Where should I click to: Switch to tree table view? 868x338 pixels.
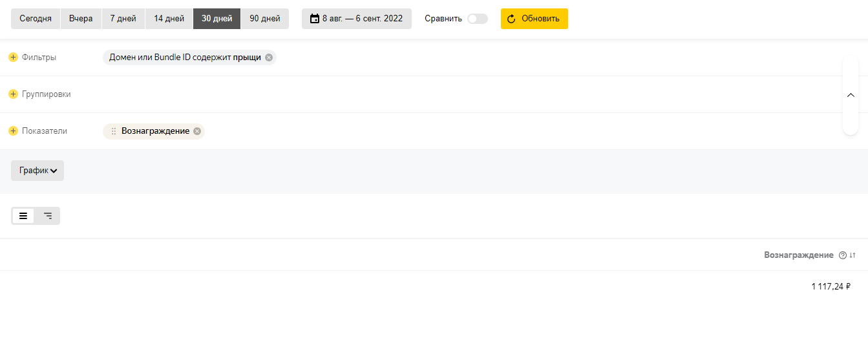click(48, 216)
